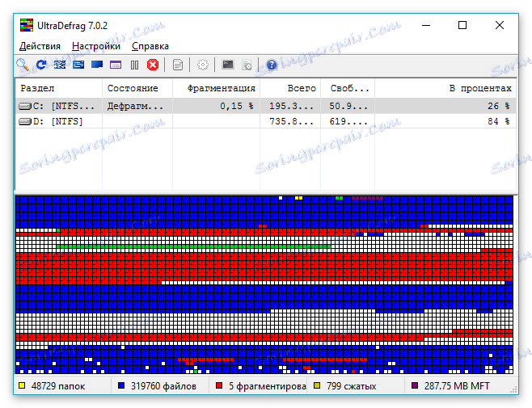This screenshot has width=532, height=408.
Task: Start defragmentation with the scattered blocks icon
Action: pyautogui.click(x=60, y=65)
